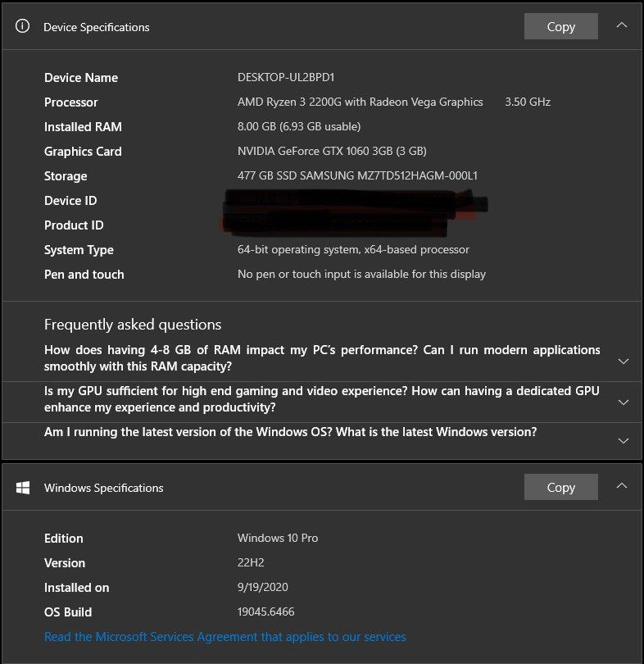Select the 3.50 GHz clock speed value
Screen dimensions: 644x664
point(528,102)
